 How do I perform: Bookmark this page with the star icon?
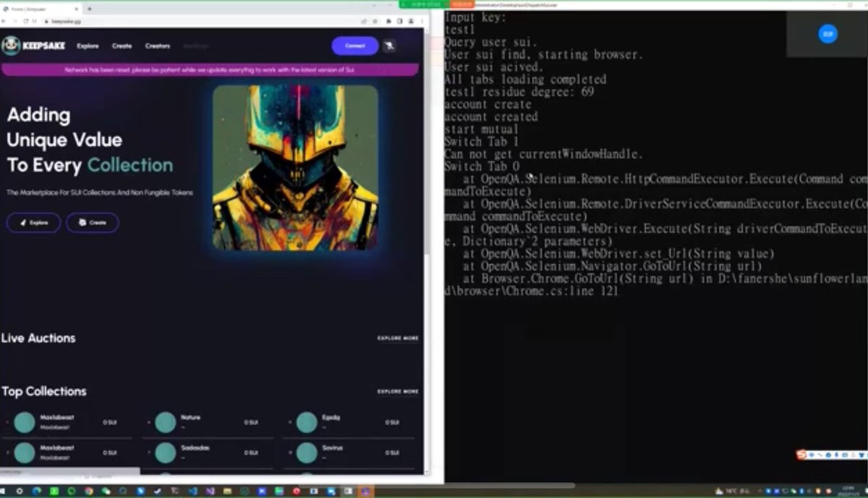(375, 21)
